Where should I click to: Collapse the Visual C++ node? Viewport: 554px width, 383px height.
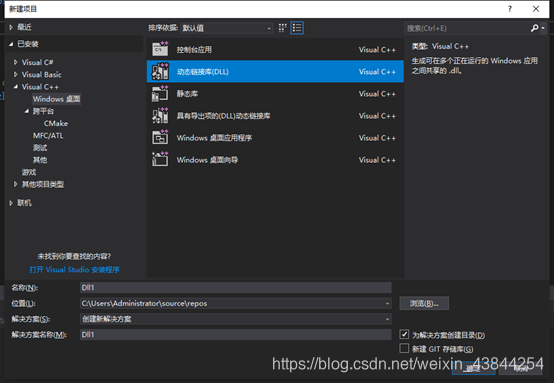click(x=16, y=87)
